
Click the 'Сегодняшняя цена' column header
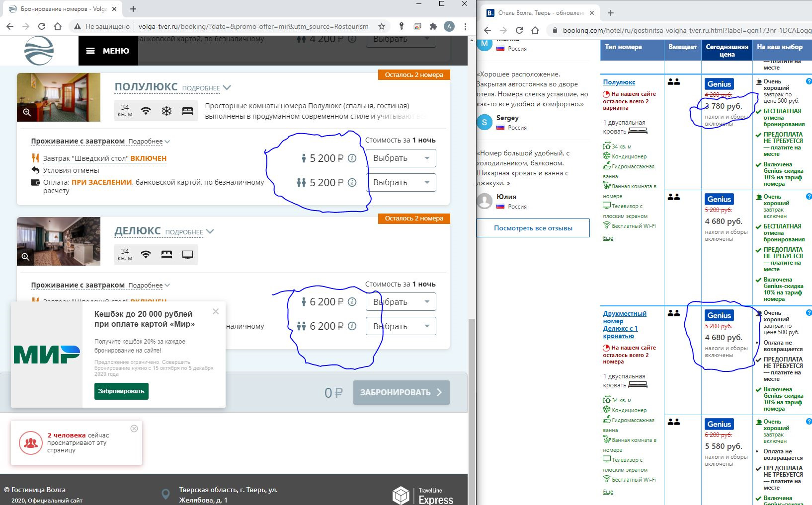pyautogui.click(x=727, y=51)
